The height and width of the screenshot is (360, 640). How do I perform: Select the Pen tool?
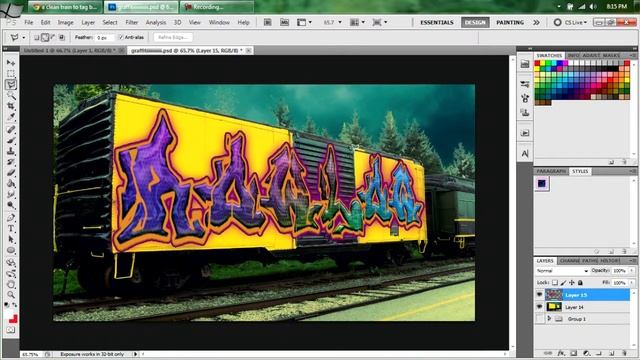[11, 218]
